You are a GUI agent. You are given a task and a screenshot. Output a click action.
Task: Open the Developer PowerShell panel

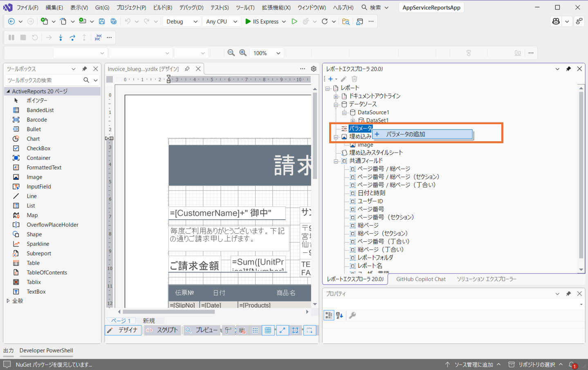pyautogui.click(x=46, y=350)
